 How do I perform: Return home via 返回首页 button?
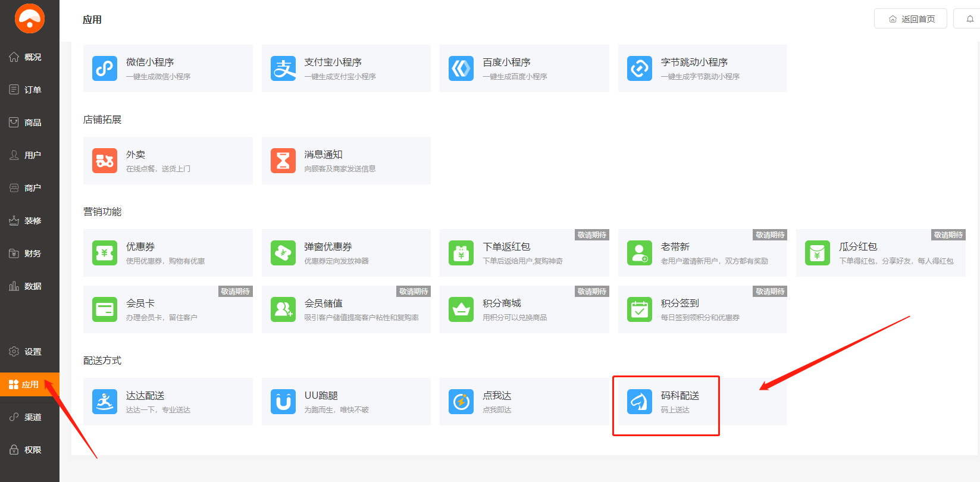(910, 19)
